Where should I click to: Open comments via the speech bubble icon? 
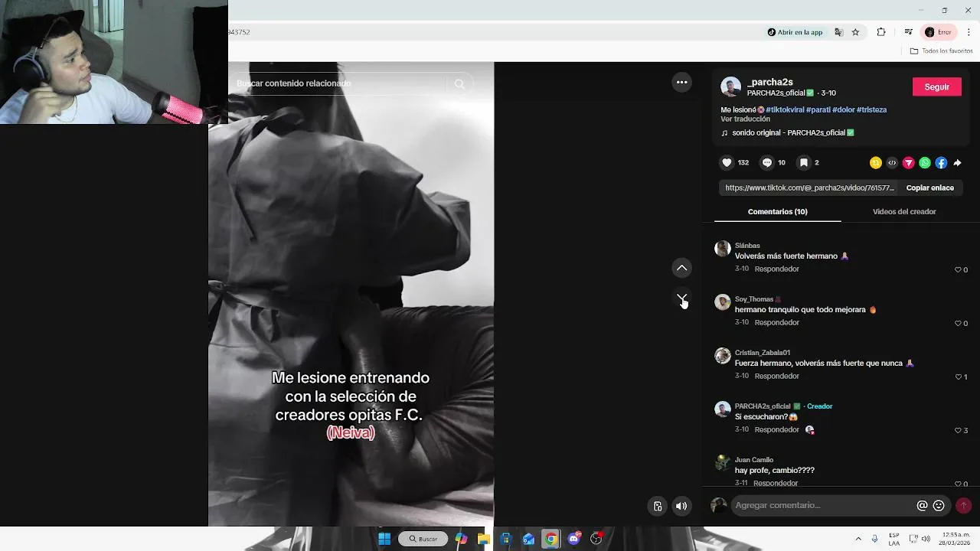pyautogui.click(x=766, y=163)
